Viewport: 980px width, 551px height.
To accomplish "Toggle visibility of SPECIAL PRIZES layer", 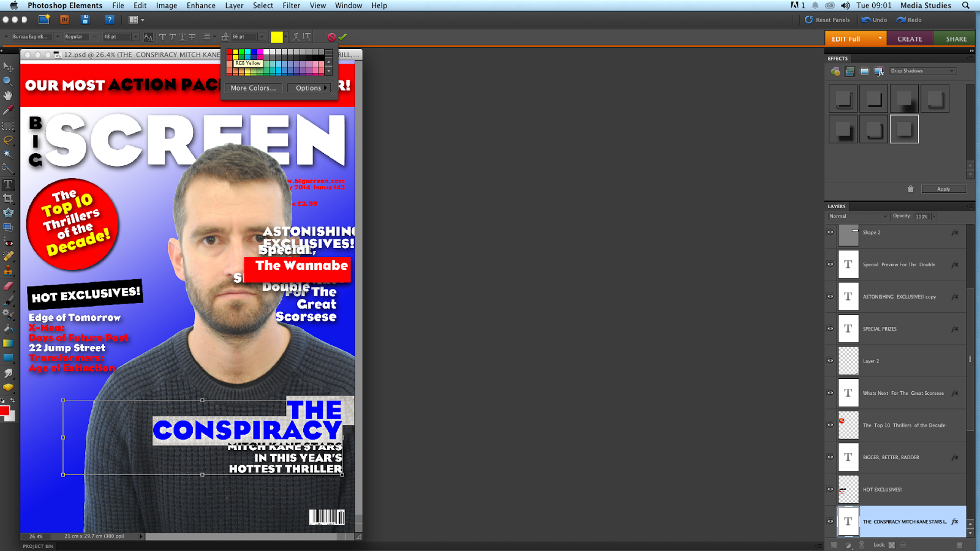I will [831, 329].
